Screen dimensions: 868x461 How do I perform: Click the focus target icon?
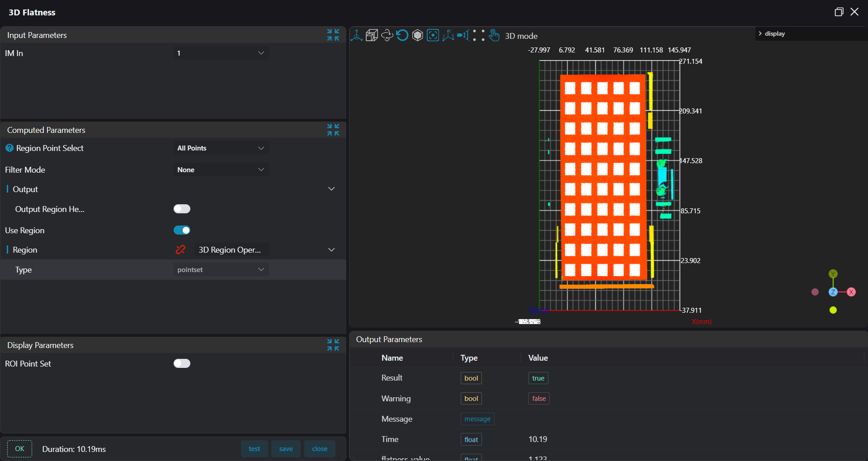click(433, 36)
